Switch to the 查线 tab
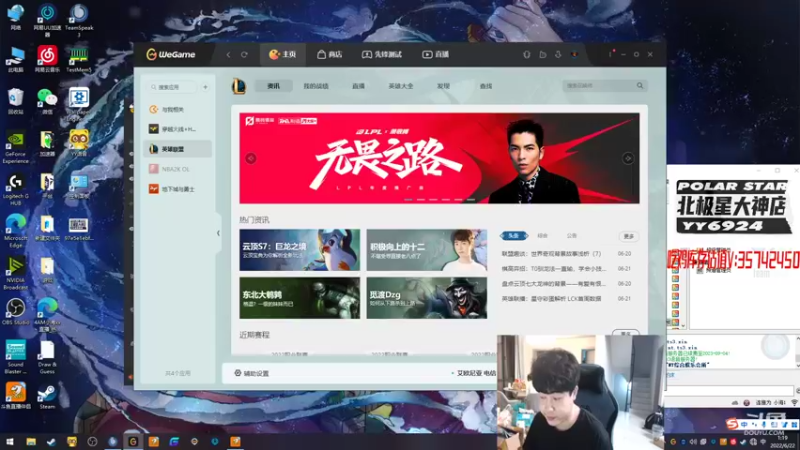This screenshot has height=450, width=800. (x=486, y=86)
